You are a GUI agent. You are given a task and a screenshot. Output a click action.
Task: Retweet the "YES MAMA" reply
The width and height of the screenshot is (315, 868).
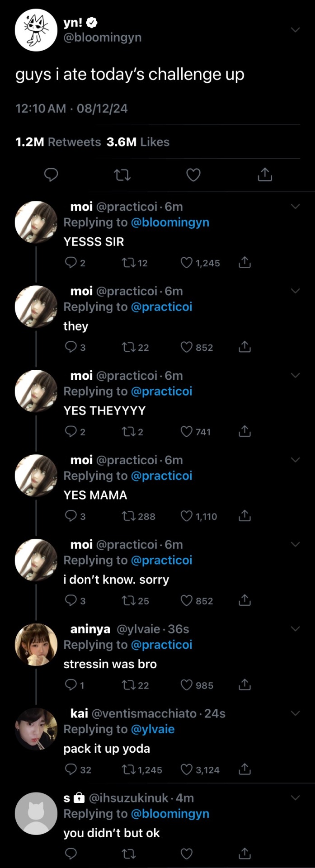point(128,516)
